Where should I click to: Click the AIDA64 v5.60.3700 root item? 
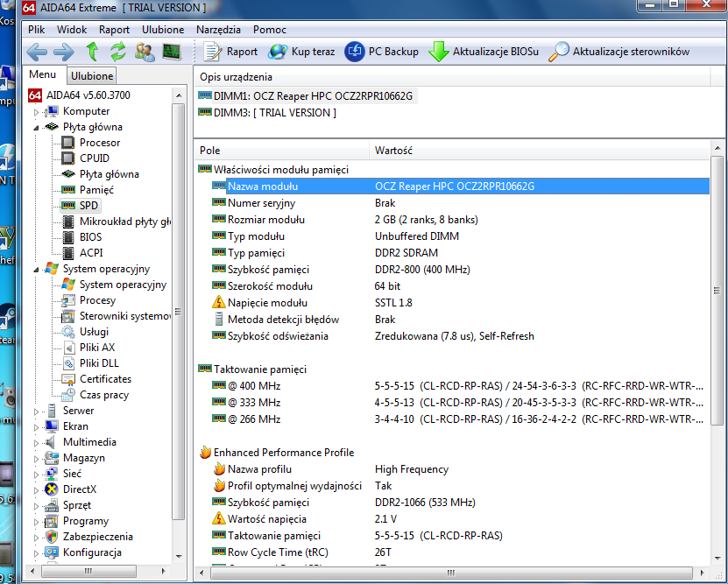point(88,95)
